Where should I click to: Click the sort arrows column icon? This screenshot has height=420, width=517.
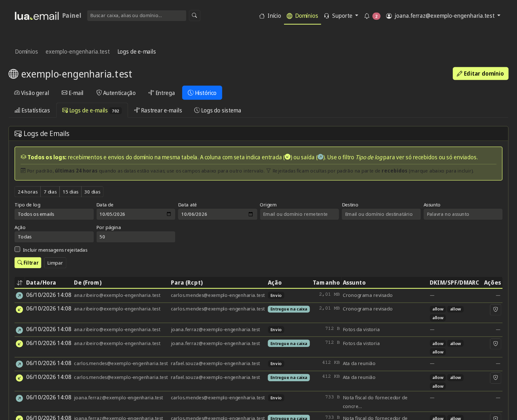click(19, 283)
